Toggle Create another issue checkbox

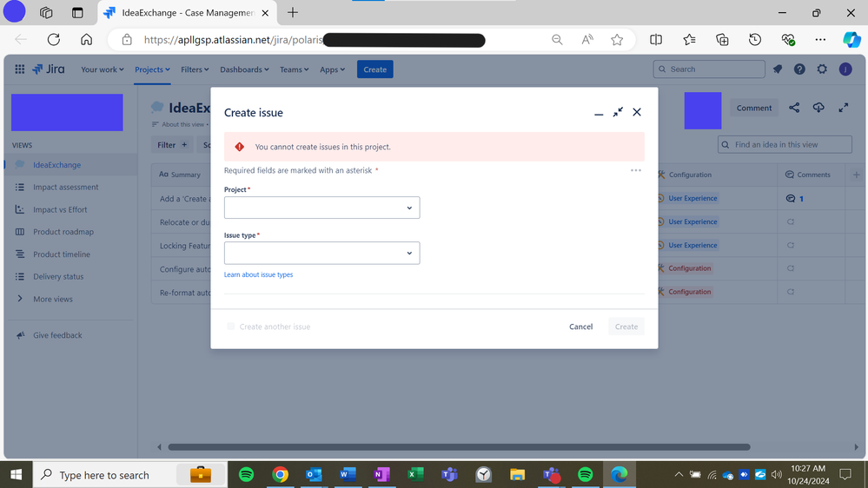tap(231, 326)
